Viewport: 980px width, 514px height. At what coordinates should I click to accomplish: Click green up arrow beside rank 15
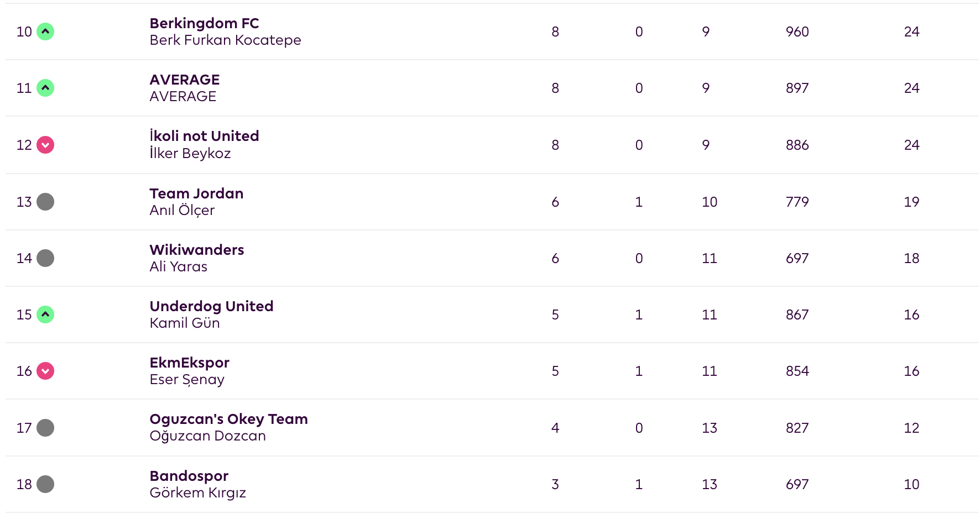[x=45, y=314]
